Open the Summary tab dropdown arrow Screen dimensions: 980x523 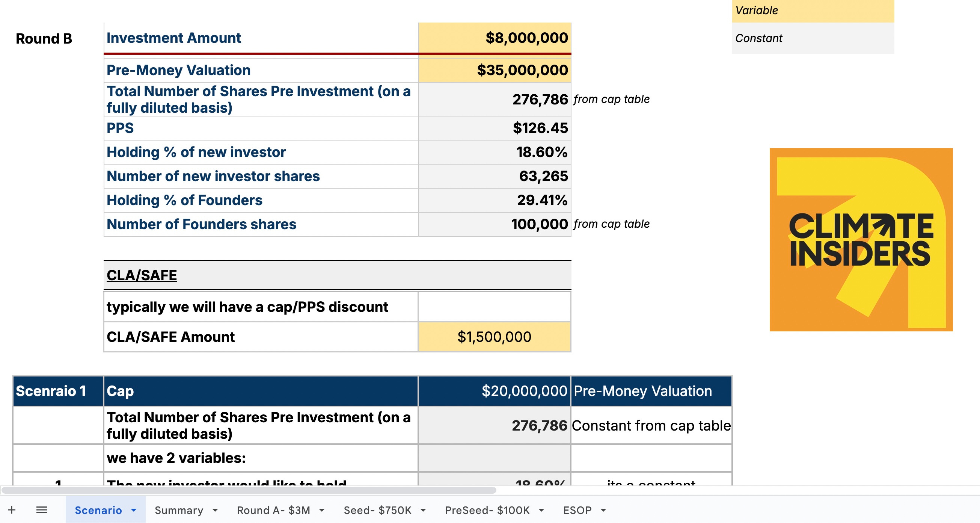click(x=215, y=510)
